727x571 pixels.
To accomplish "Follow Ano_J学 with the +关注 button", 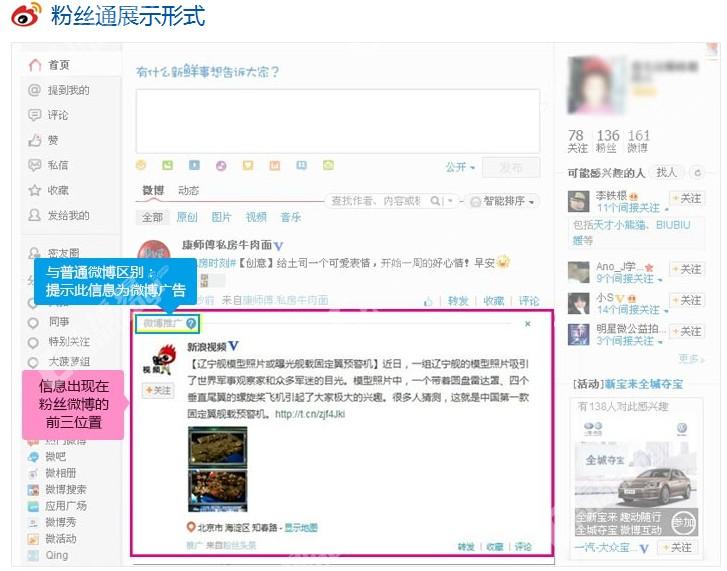I will tap(687, 269).
